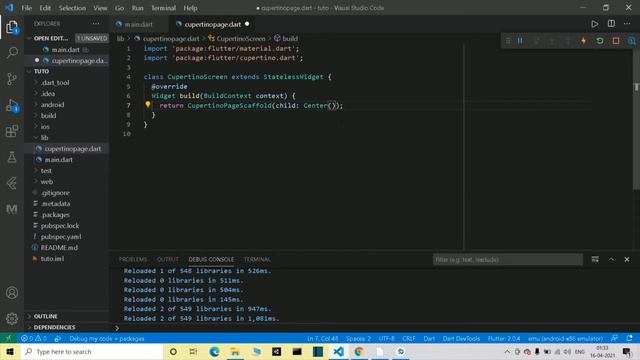Switch to the Output panel tab
The image size is (640, 360).
click(x=167, y=260)
